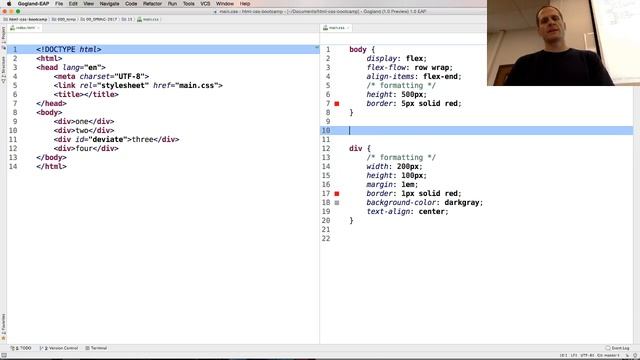The image size is (640, 360).
Task: Click html-css-bootcamp breadcrumb in navigation bar
Action: (25, 19)
